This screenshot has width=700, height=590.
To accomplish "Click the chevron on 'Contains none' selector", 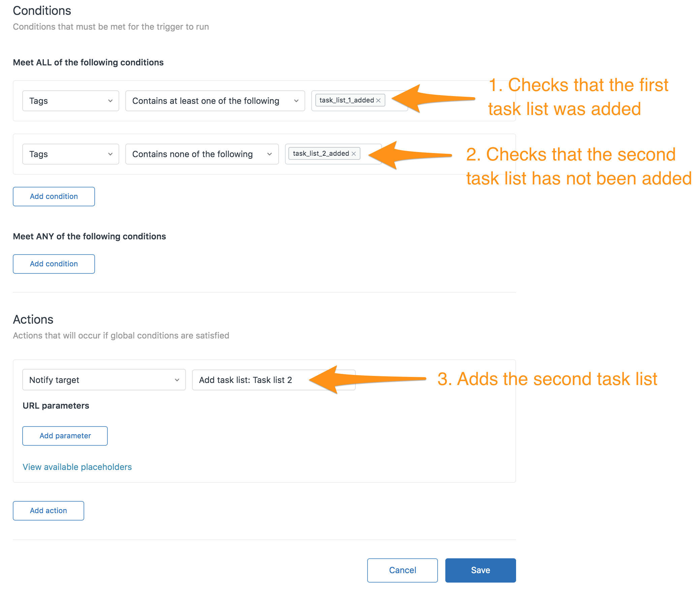I will tap(269, 154).
